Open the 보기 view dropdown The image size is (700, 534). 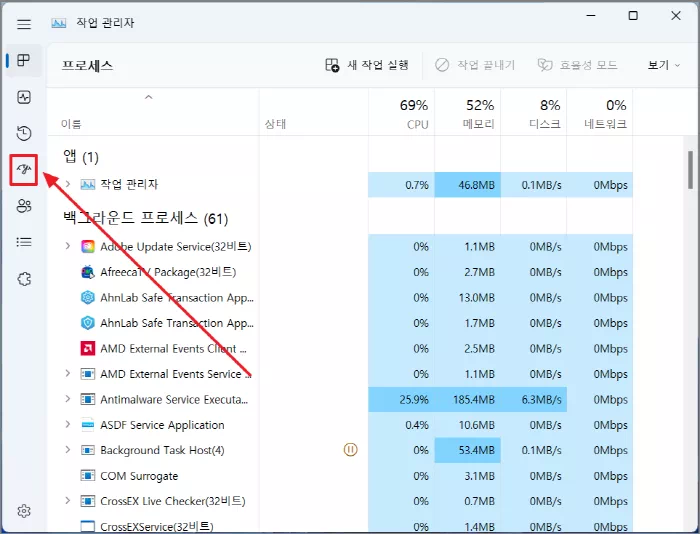coord(664,65)
